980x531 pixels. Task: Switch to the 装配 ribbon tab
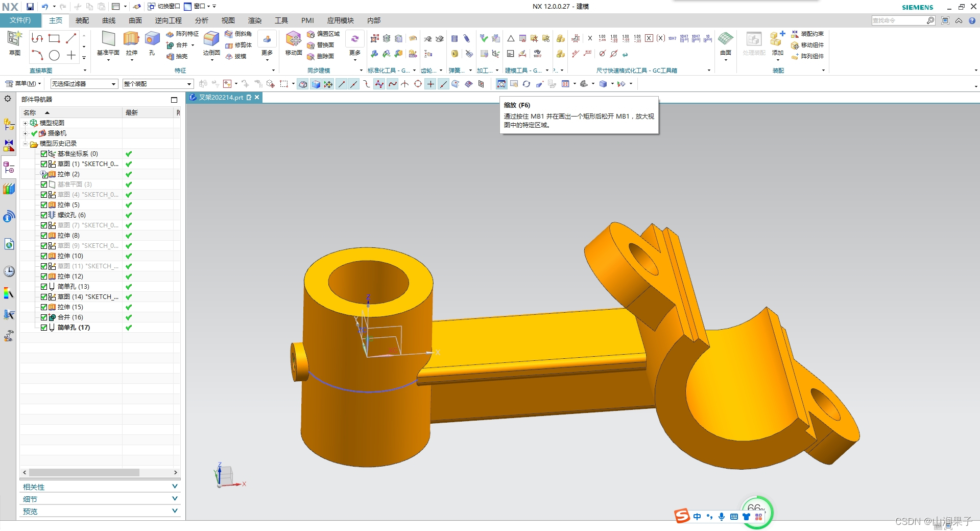[82, 20]
